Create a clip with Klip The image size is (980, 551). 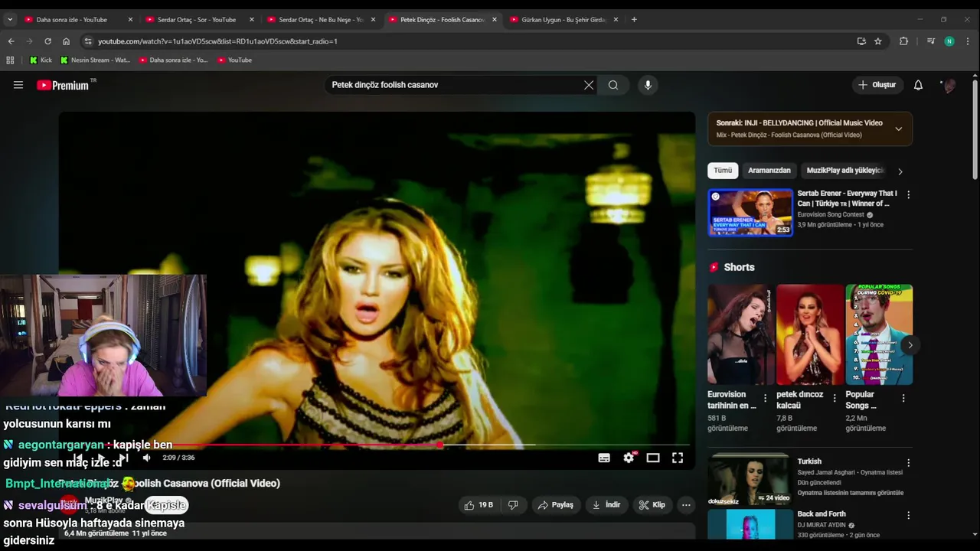click(x=652, y=505)
